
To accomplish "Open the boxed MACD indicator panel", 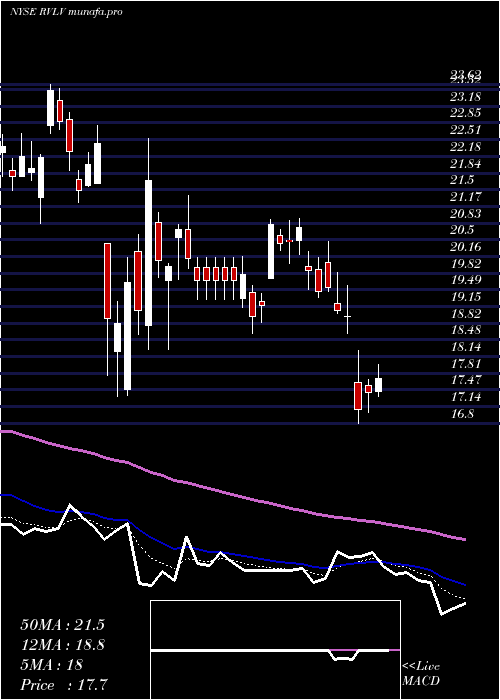I will click(x=275, y=650).
